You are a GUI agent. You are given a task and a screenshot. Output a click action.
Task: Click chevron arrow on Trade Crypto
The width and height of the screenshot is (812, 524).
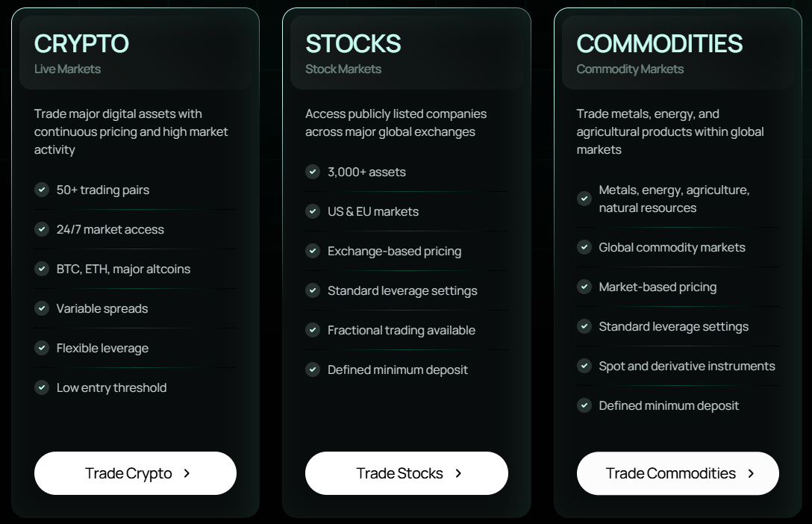[187, 473]
